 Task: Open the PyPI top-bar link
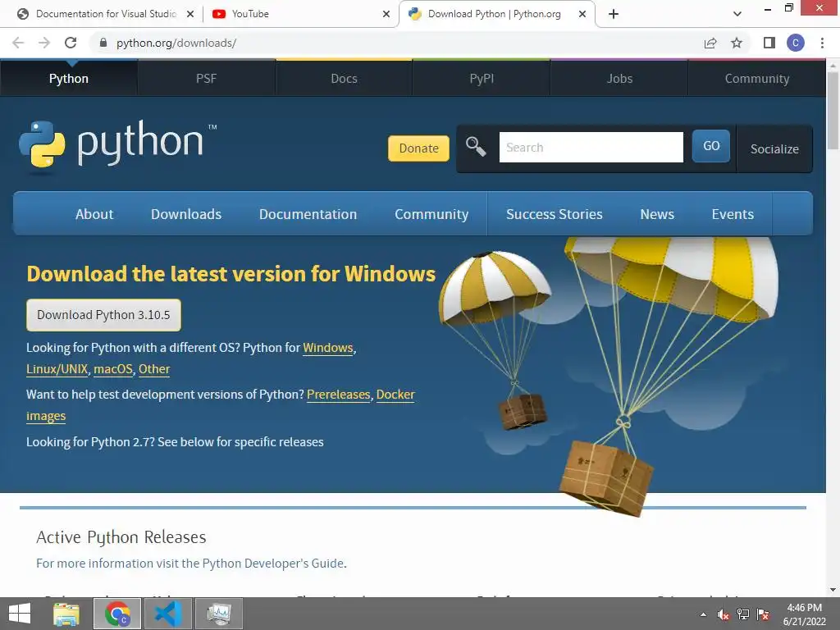click(x=482, y=79)
